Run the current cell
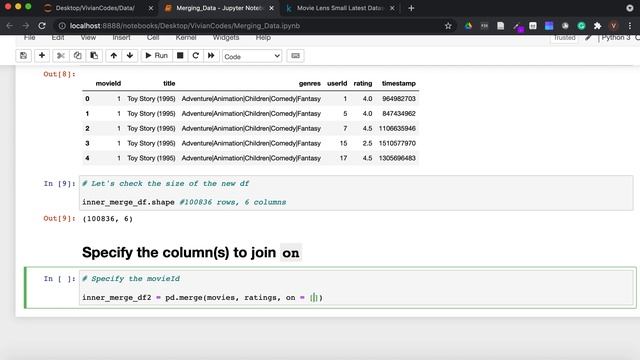 tap(156, 56)
